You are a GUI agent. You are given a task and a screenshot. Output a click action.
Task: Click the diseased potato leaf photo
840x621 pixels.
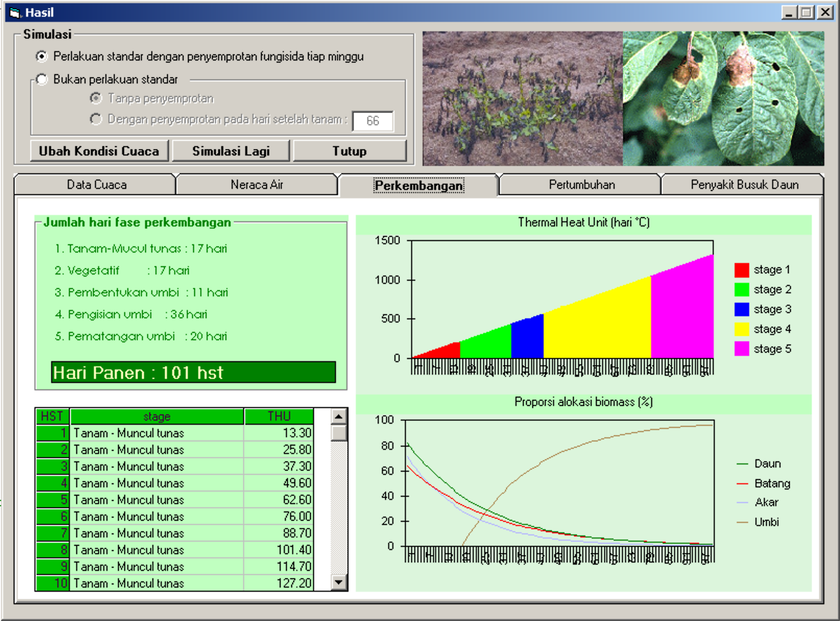tap(723, 99)
